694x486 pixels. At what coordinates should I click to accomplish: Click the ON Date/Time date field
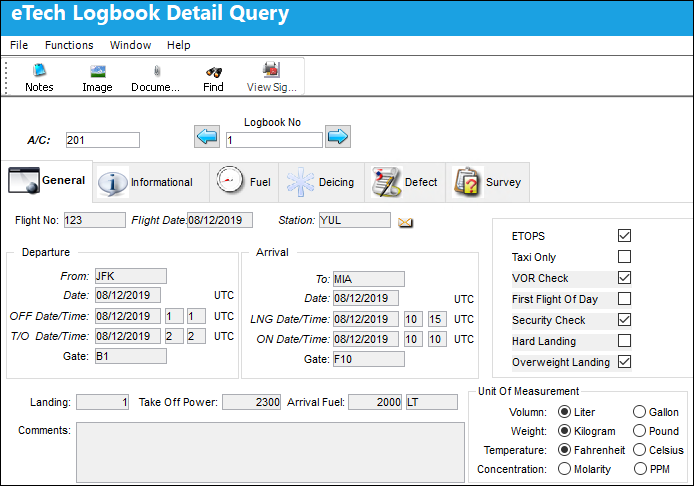[366, 339]
